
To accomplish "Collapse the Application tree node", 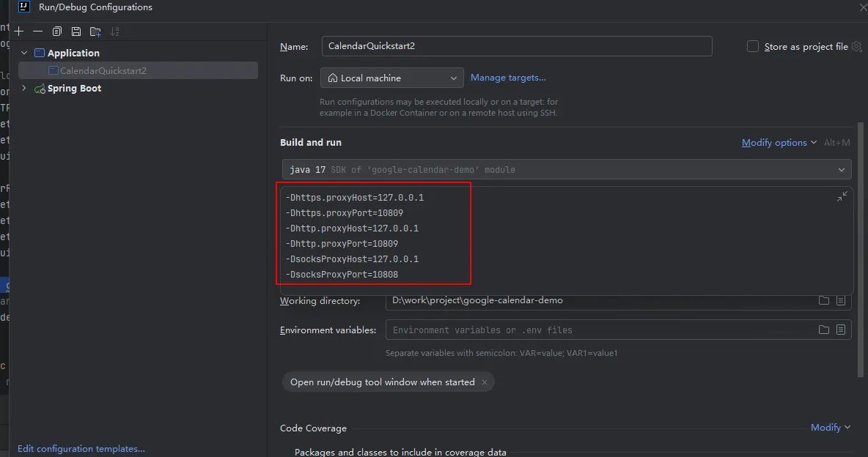I will 24,53.
